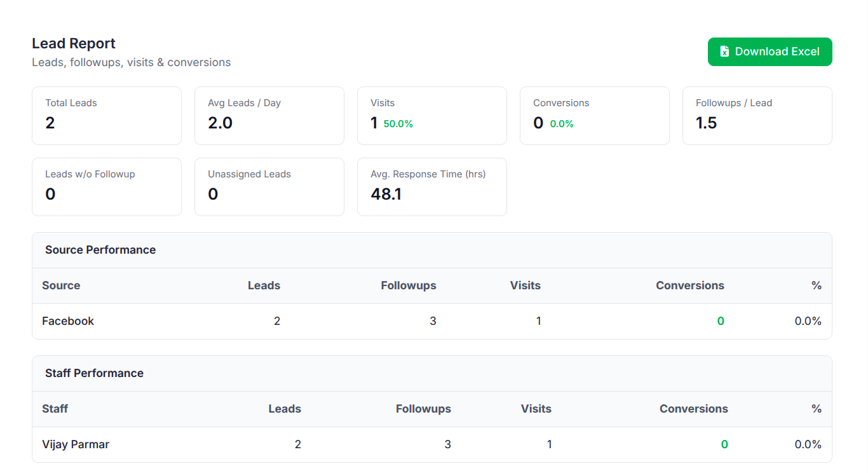Click the Download Excel button label
This screenshot has height=473, width=868.
777,51
